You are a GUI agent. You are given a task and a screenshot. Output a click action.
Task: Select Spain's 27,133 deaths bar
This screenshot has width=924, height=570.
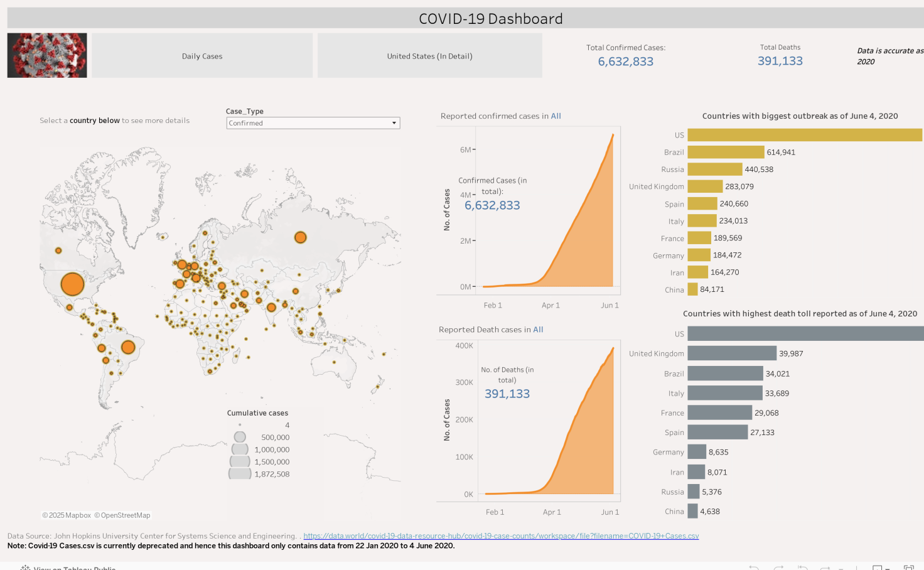click(718, 433)
